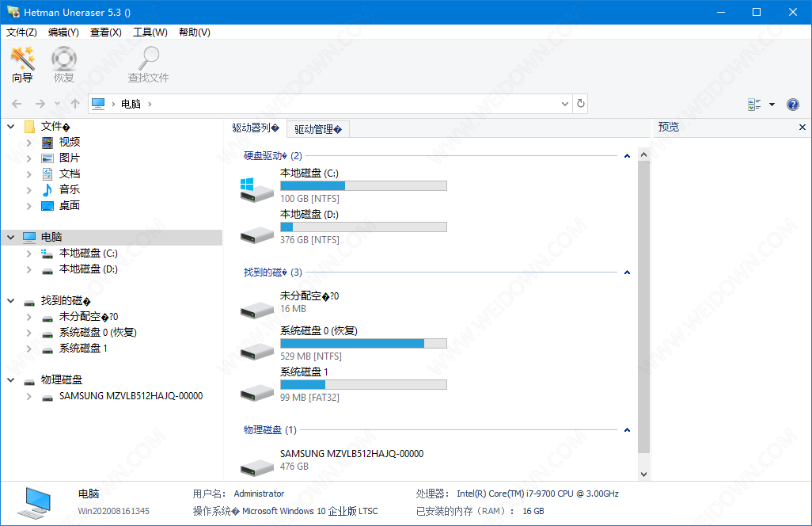Click the SAMSUNG 476 GB physical disk icon
The height and width of the screenshot is (526, 812).
click(257, 467)
